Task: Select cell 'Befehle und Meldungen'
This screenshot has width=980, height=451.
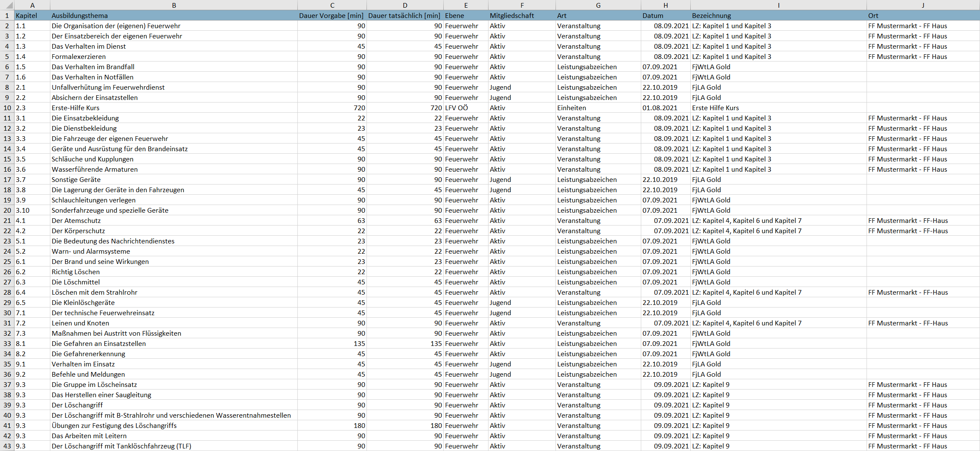Action: pyautogui.click(x=174, y=374)
